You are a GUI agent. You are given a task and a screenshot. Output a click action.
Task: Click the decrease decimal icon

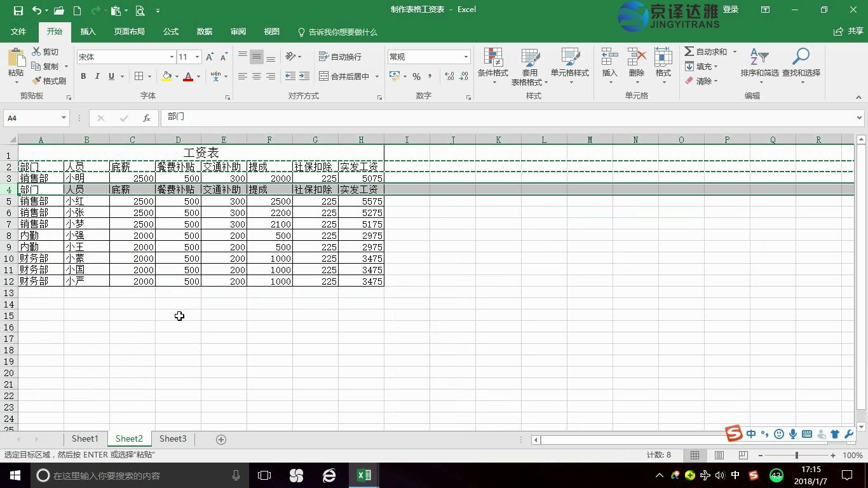(x=464, y=76)
